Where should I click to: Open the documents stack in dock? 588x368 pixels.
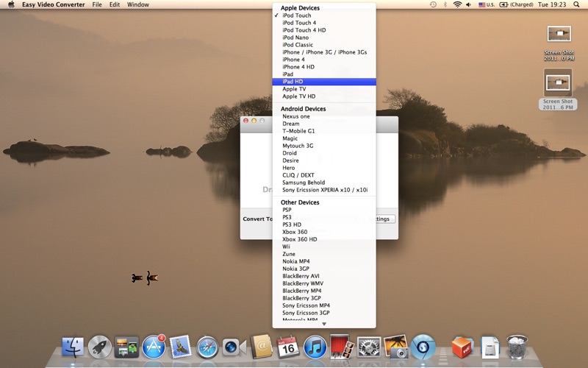pyautogui.click(x=490, y=347)
